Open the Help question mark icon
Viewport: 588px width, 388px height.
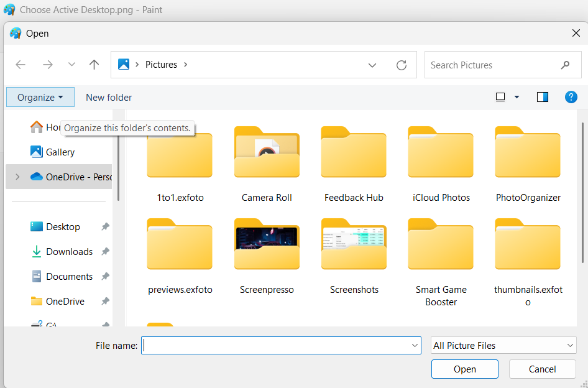coord(571,97)
